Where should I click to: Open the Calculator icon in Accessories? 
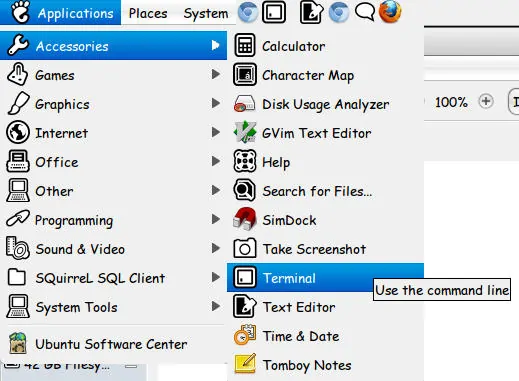[x=245, y=45]
